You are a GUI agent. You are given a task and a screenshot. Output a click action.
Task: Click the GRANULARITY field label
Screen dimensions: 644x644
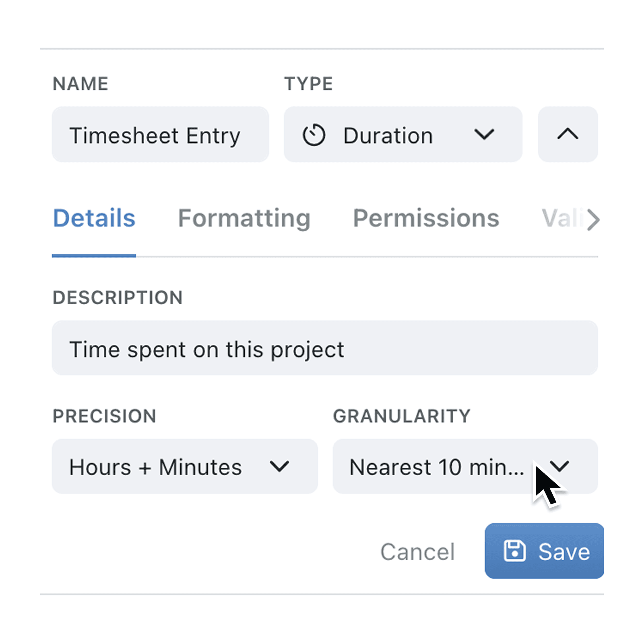(x=401, y=416)
